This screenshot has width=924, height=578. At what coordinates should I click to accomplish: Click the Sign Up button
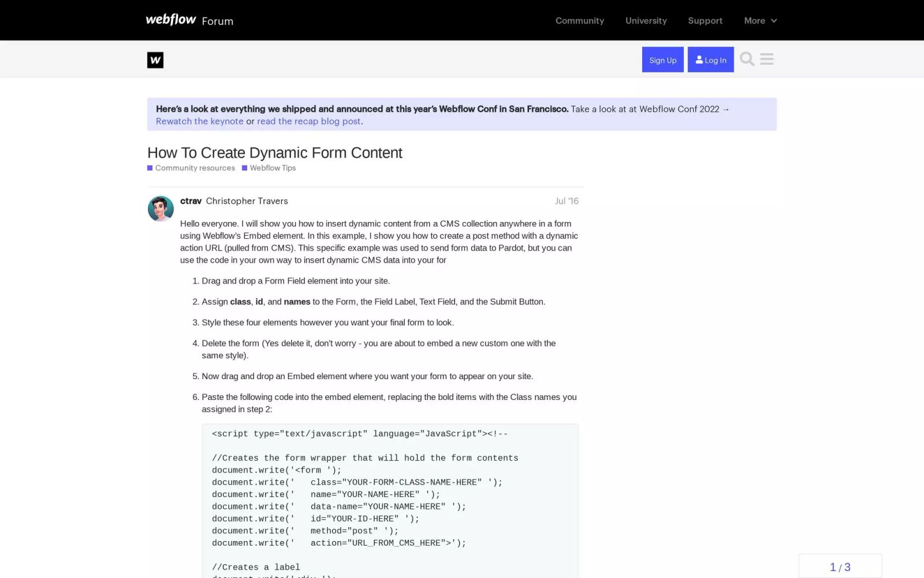662,60
